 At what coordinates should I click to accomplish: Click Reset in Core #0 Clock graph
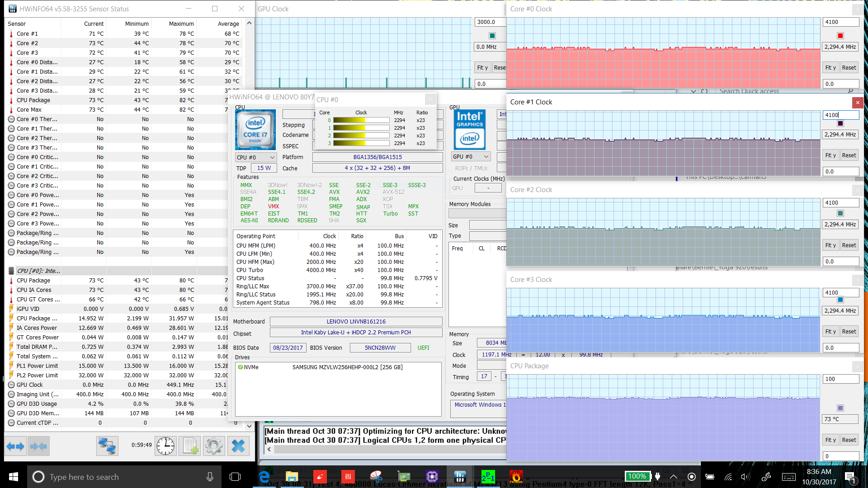click(x=849, y=68)
